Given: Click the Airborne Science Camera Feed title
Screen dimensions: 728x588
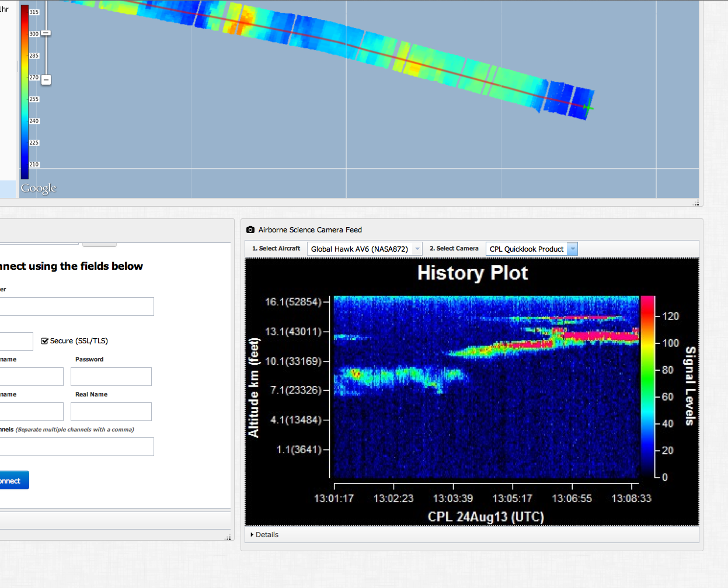Looking at the screenshot, I should tap(310, 230).
